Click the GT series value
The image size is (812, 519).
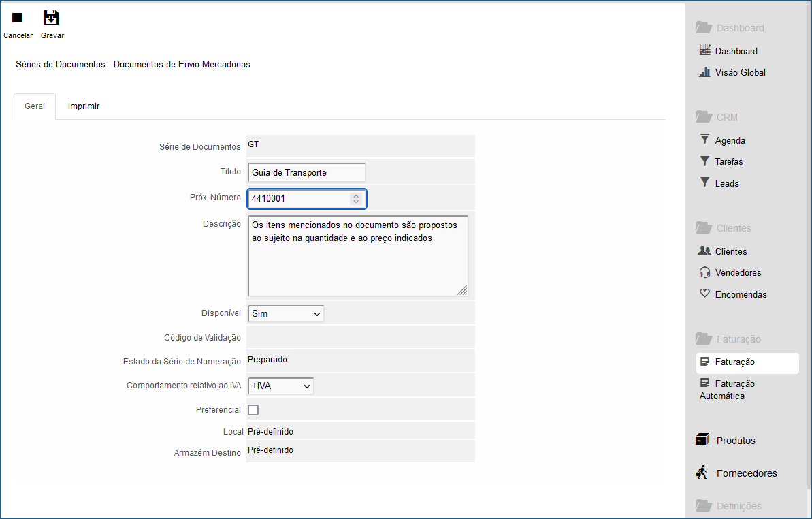point(253,144)
